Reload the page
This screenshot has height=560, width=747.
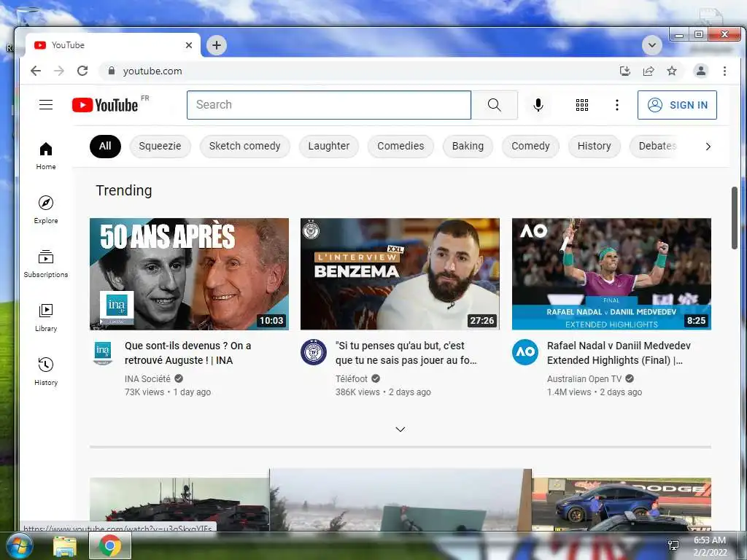pyautogui.click(x=82, y=71)
